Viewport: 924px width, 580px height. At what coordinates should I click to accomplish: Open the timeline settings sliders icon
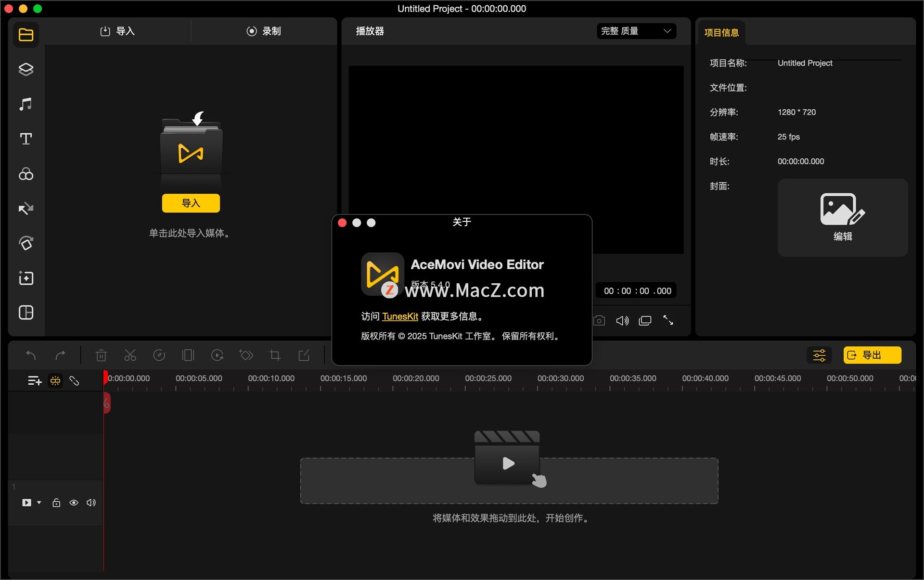[x=819, y=355]
